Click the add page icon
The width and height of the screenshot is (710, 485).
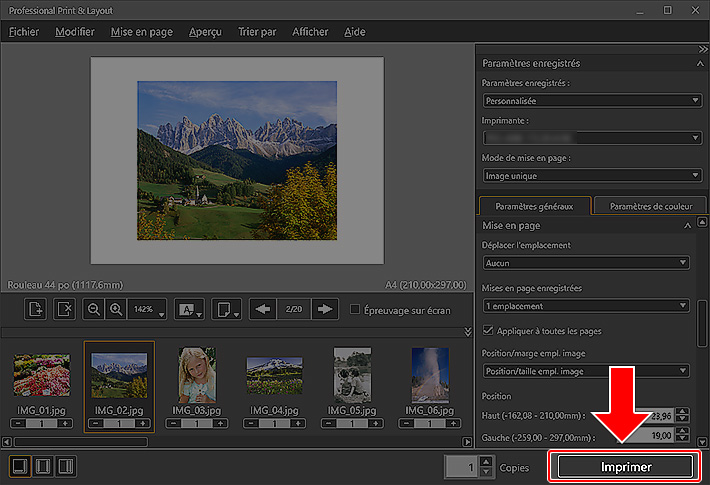coord(36,310)
